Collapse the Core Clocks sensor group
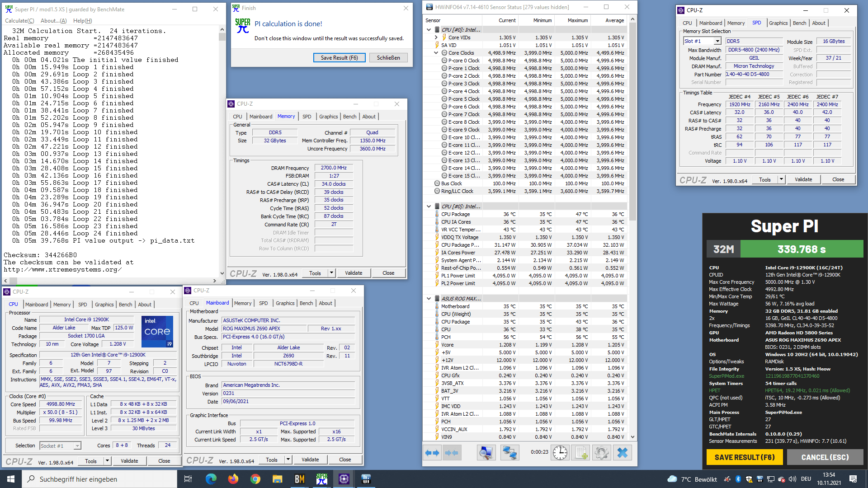868x488 pixels. 436,53
